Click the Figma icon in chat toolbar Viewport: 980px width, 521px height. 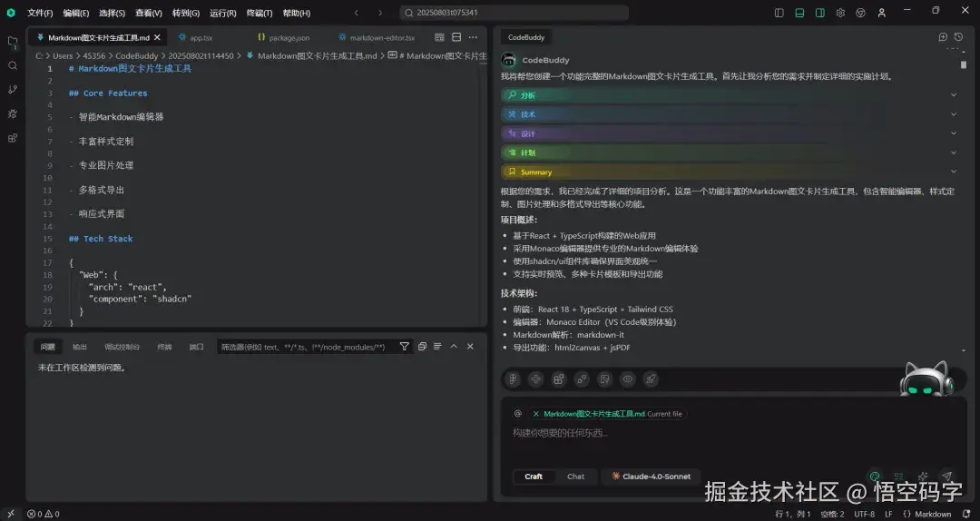point(513,379)
